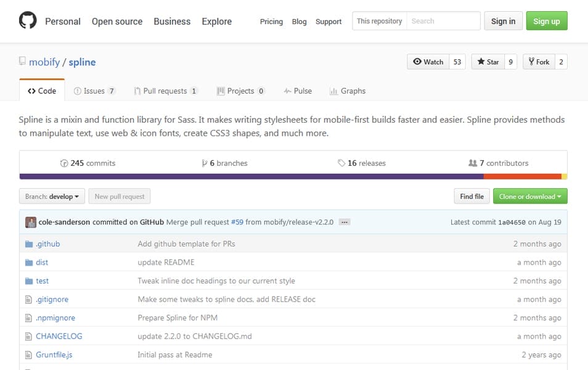Screen dimensions: 588x370
Task: View the 6 branches link
Action: click(224, 163)
